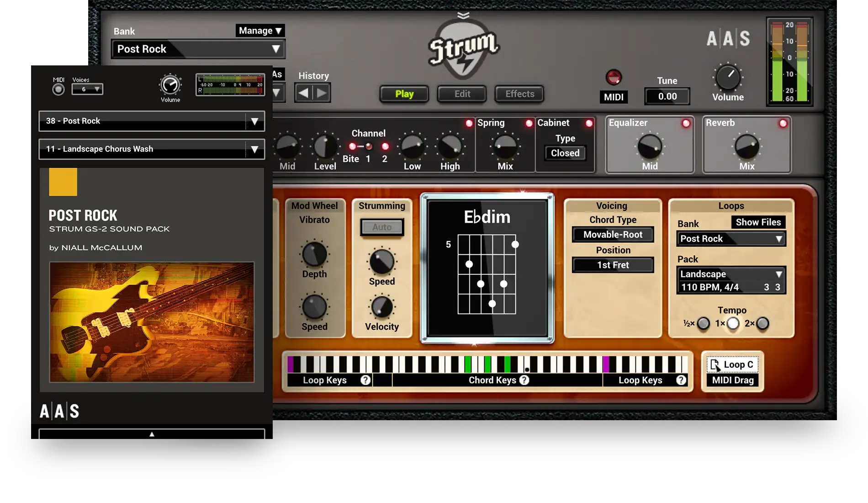Switch to the Effects tab

tap(519, 94)
